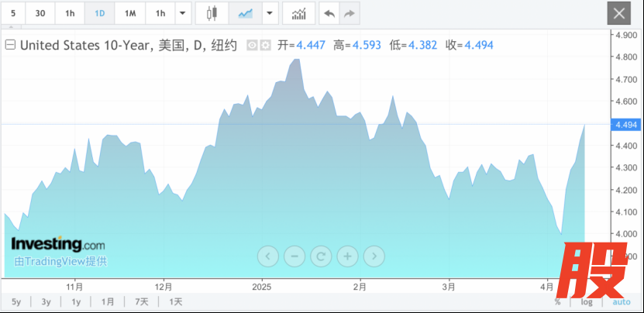Zoom in the chart with plus button
Viewport: 644px width, 313px height.
pos(347,255)
